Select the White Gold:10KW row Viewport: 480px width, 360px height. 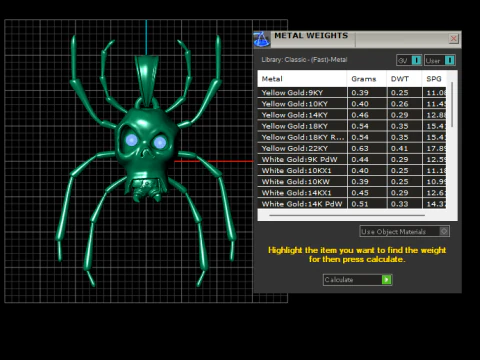click(352, 182)
